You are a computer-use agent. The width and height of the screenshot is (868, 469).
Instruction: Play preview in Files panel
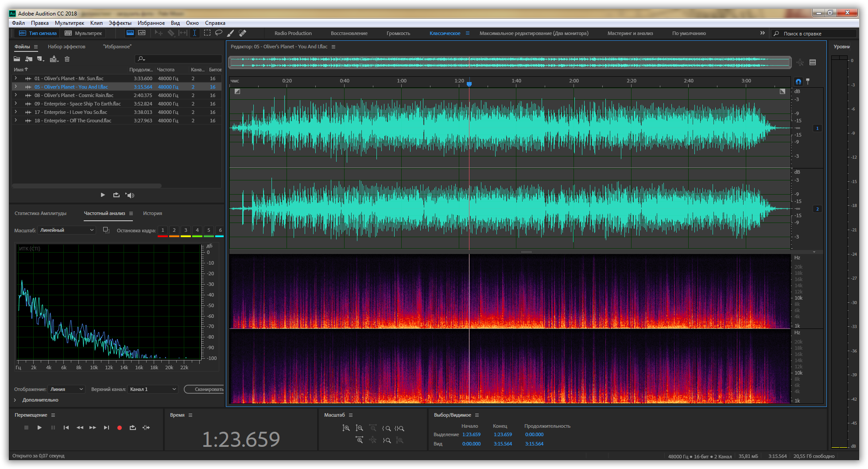(x=103, y=195)
